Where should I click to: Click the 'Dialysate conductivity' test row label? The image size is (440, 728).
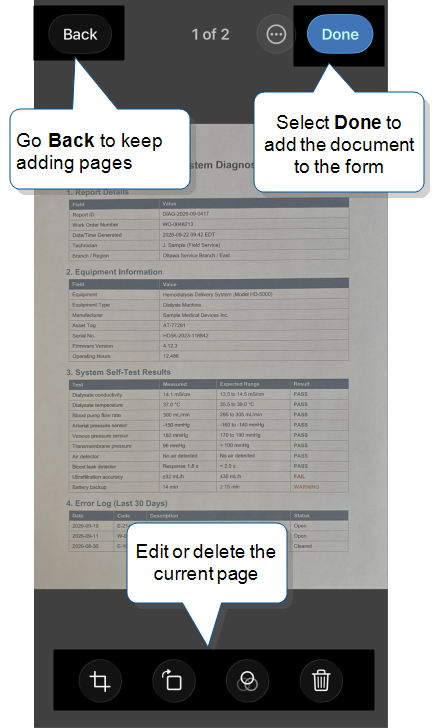(97, 395)
